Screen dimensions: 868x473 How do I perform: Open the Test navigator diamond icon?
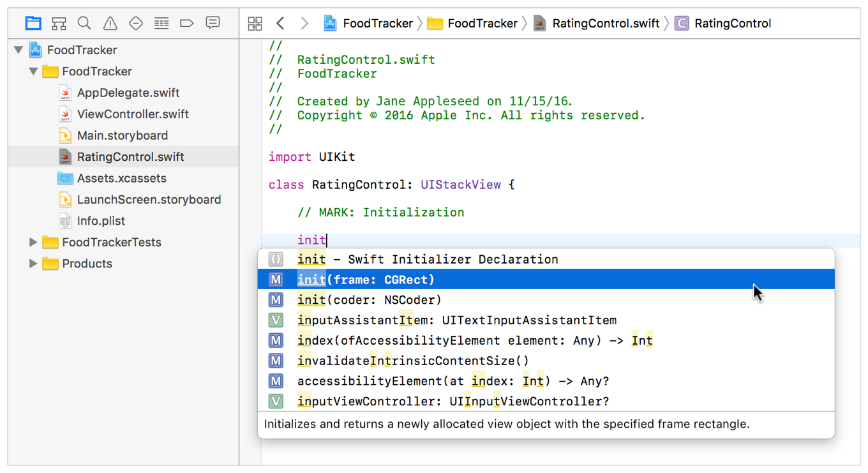(x=136, y=24)
